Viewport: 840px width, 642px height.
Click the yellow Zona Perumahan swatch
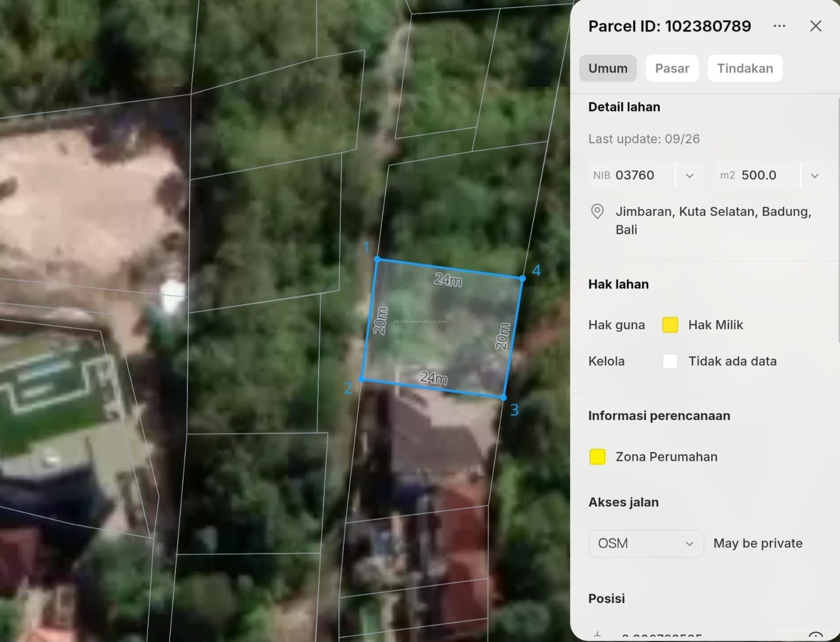click(597, 457)
